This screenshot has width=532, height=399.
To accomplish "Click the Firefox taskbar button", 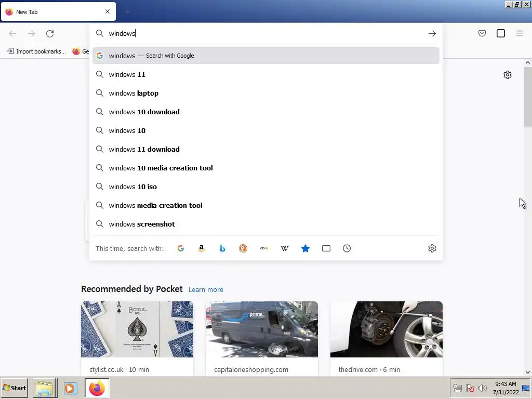I will tap(97, 388).
